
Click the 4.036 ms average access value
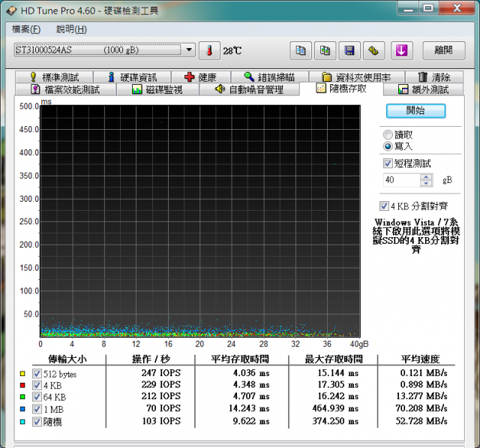[251, 373]
